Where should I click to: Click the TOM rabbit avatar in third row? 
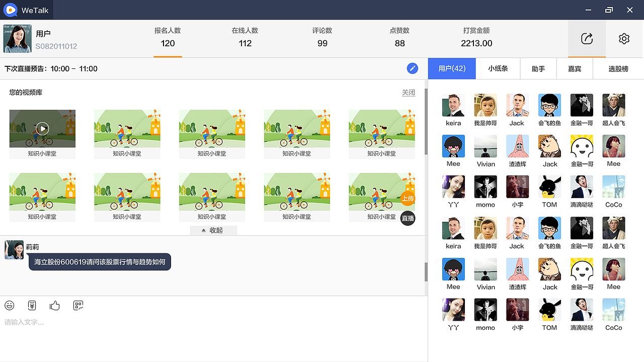coord(549,187)
